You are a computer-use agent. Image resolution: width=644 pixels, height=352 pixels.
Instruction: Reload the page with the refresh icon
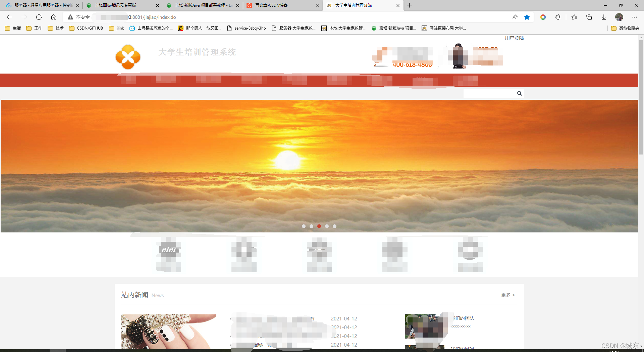[x=39, y=17]
